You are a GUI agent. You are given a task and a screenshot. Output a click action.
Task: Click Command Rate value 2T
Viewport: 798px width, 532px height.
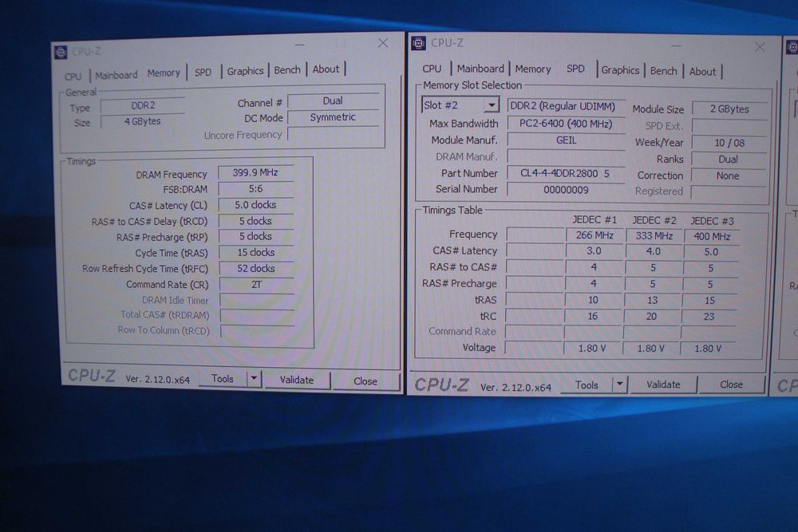(256, 285)
